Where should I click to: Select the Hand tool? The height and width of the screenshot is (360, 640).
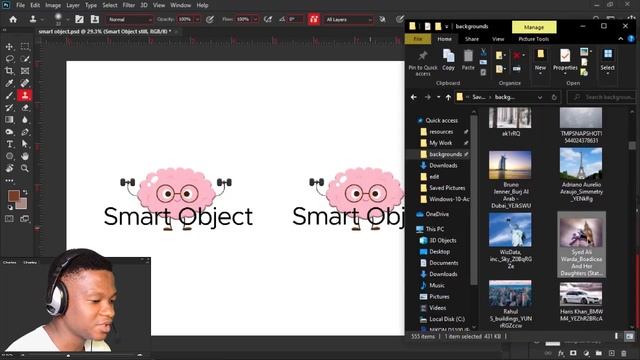[25, 156]
